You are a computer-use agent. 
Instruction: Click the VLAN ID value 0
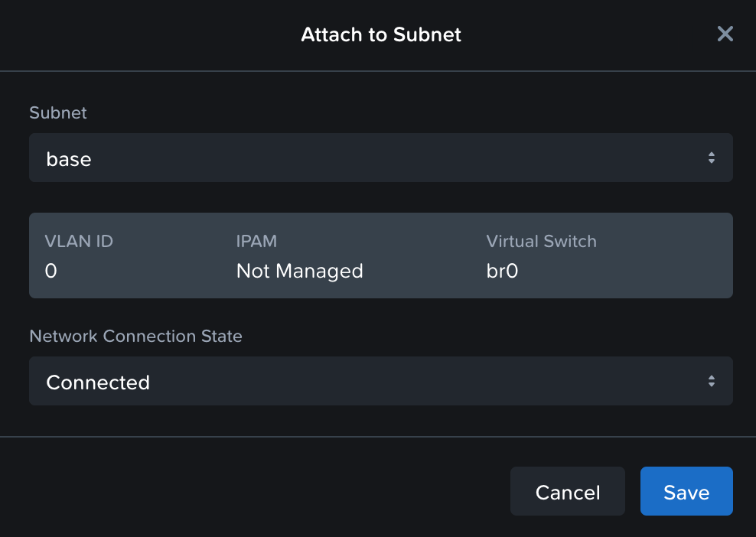tap(51, 271)
